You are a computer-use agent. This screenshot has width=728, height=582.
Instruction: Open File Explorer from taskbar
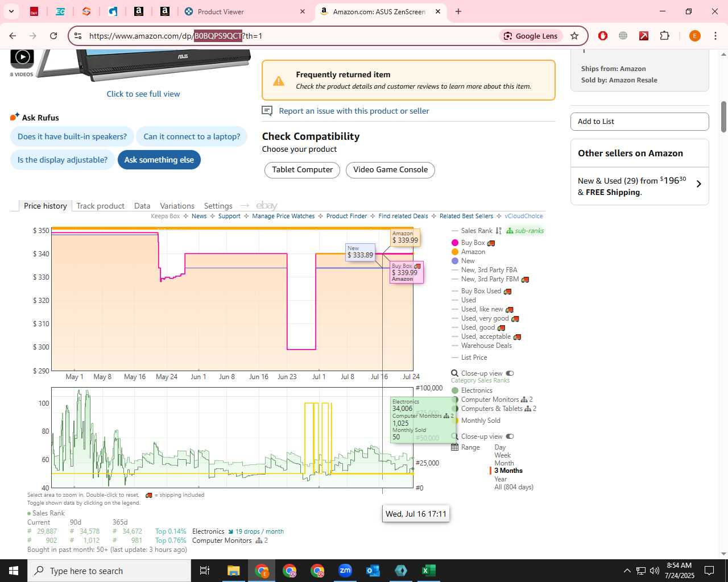(234, 571)
